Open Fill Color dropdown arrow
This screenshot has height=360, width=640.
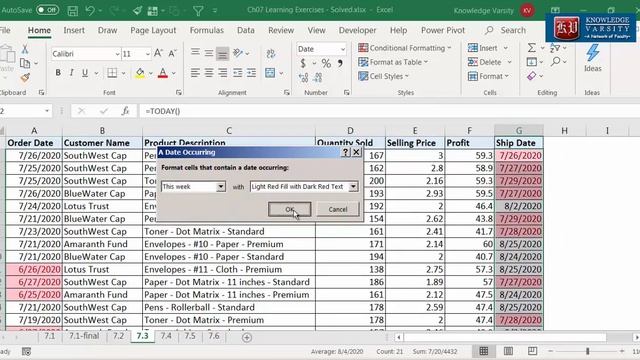point(151,73)
